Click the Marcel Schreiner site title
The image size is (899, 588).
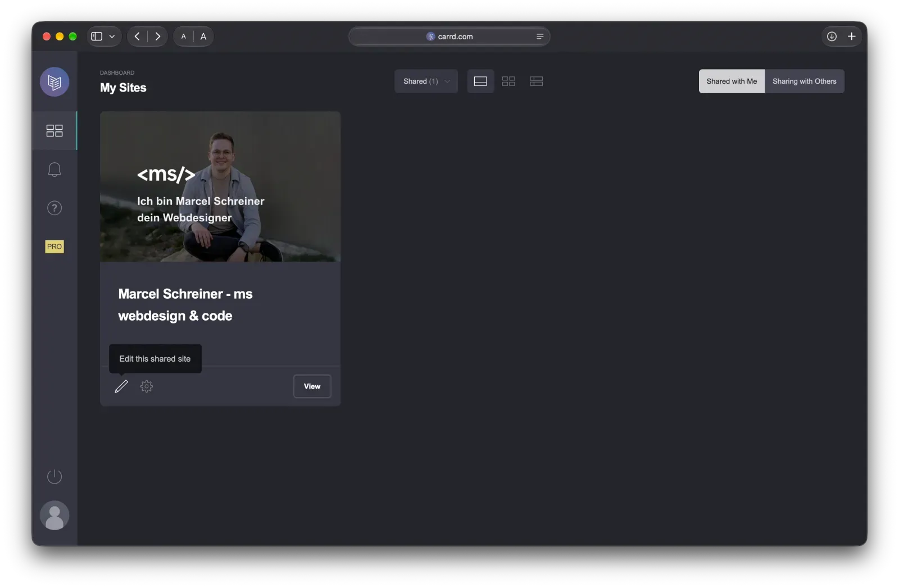click(185, 305)
